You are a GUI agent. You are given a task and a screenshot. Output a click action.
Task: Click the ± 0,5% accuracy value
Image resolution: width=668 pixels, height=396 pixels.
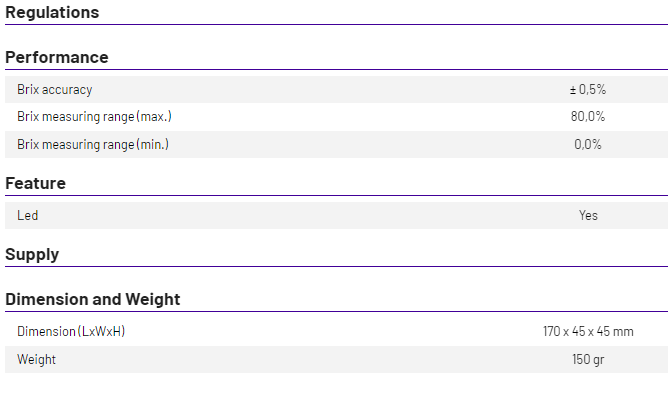[x=588, y=89]
